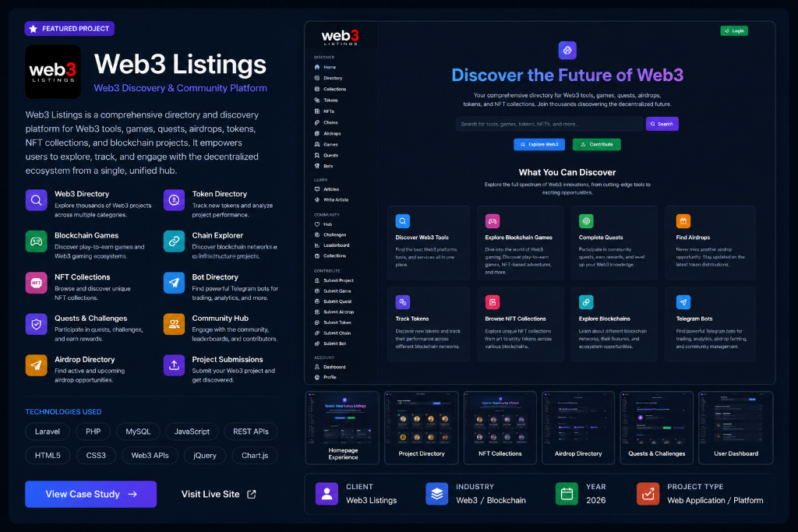Click the purple Search button
Viewport: 798px width, 532px height.
point(662,124)
